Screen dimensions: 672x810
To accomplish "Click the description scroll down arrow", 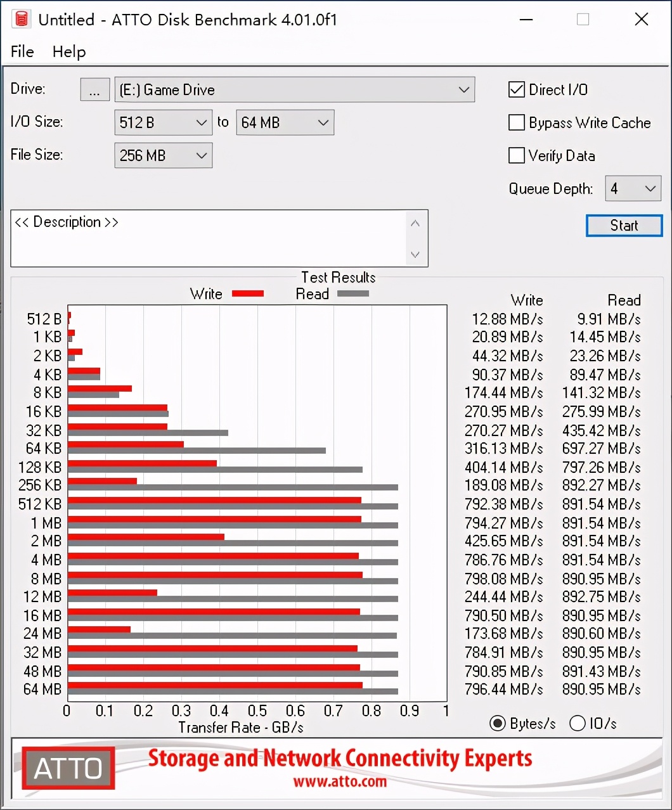I will (x=415, y=255).
